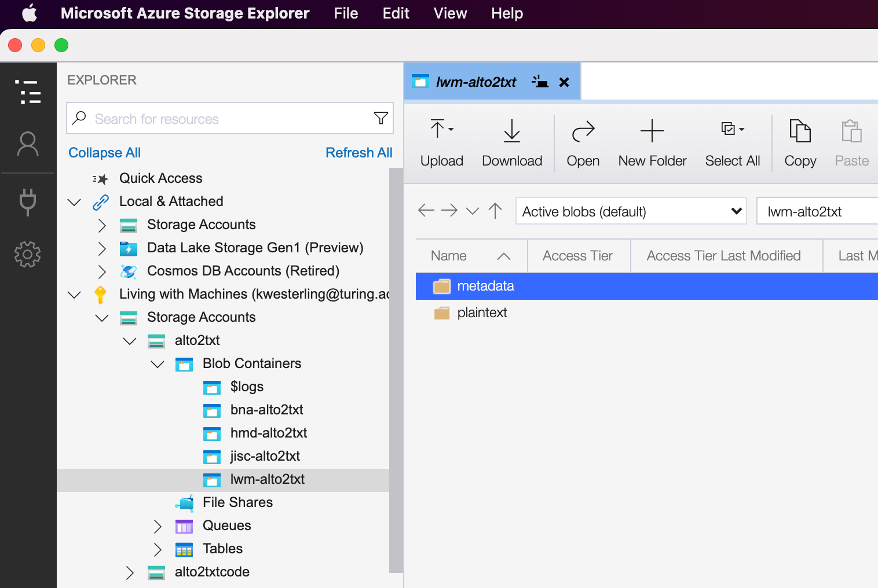Image resolution: width=878 pixels, height=588 pixels.
Task: Collapse the alto2txt storage account
Action: [x=130, y=341]
